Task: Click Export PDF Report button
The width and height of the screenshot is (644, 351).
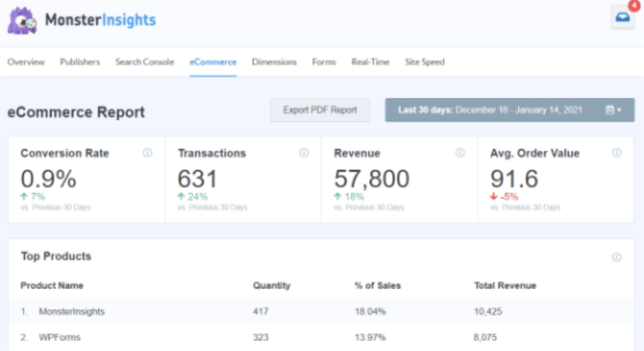Action: pos(320,110)
